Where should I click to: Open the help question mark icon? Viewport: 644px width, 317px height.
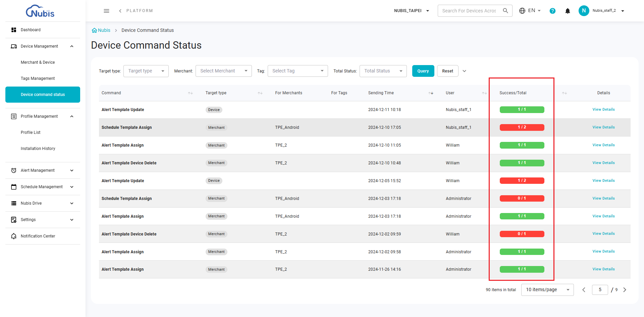tap(552, 11)
